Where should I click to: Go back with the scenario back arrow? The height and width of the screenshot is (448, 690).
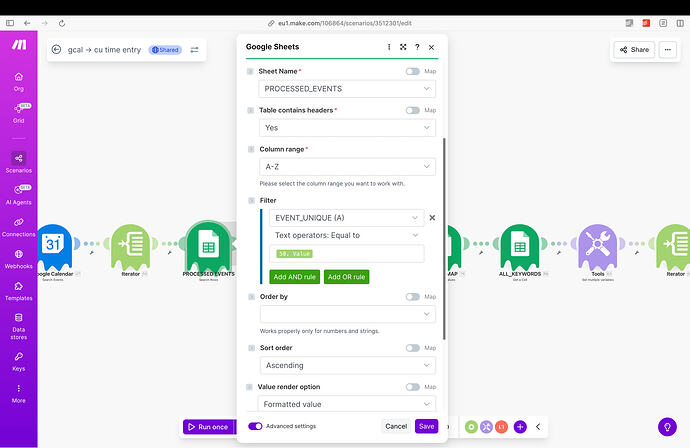[x=56, y=50]
